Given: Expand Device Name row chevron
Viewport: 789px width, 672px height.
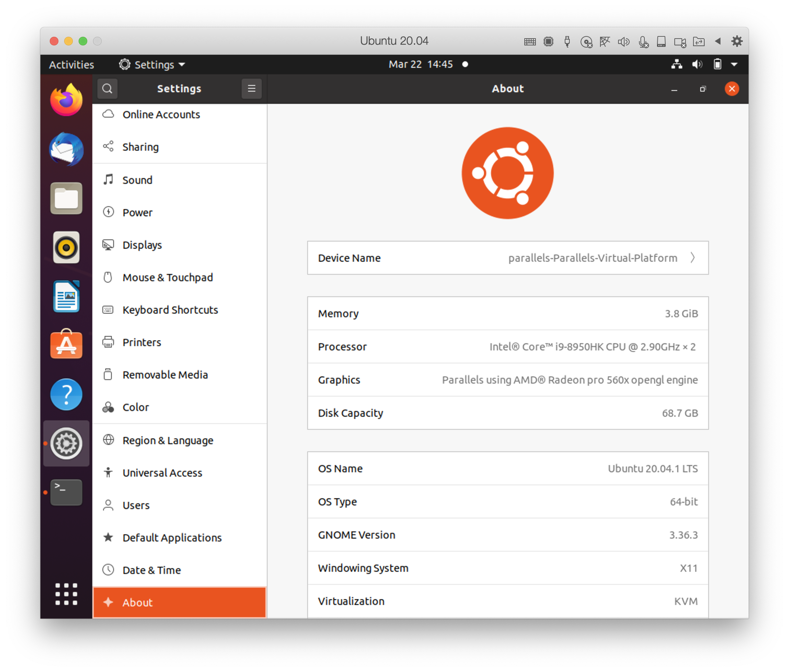Looking at the screenshot, I should [693, 258].
